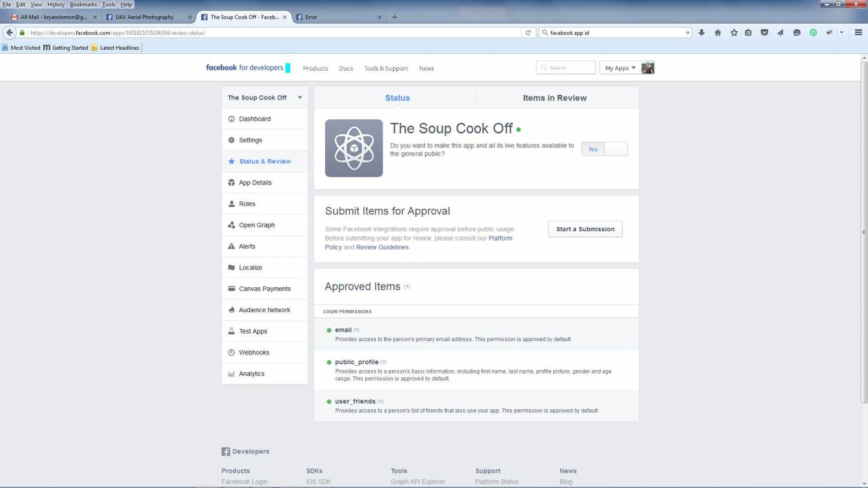Open the Products nav menu

coord(315,69)
